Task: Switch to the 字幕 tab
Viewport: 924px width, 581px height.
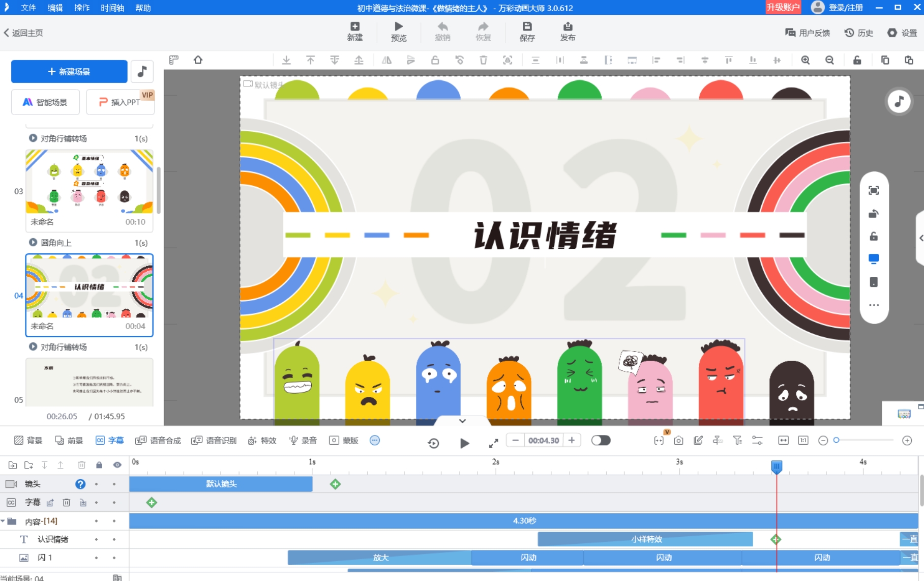Action: [x=109, y=441]
